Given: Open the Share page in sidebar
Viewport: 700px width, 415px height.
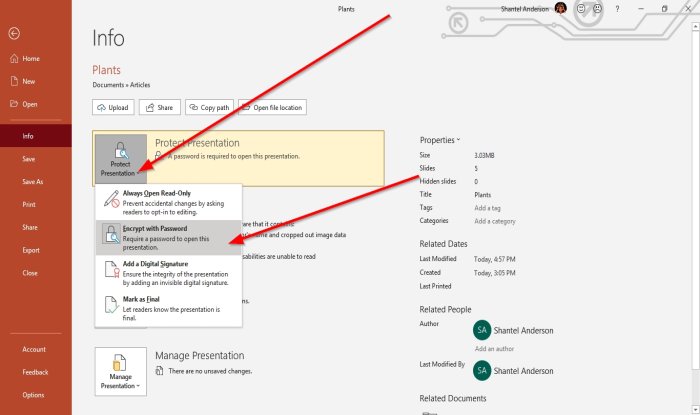Looking at the screenshot, I should click(x=36, y=227).
